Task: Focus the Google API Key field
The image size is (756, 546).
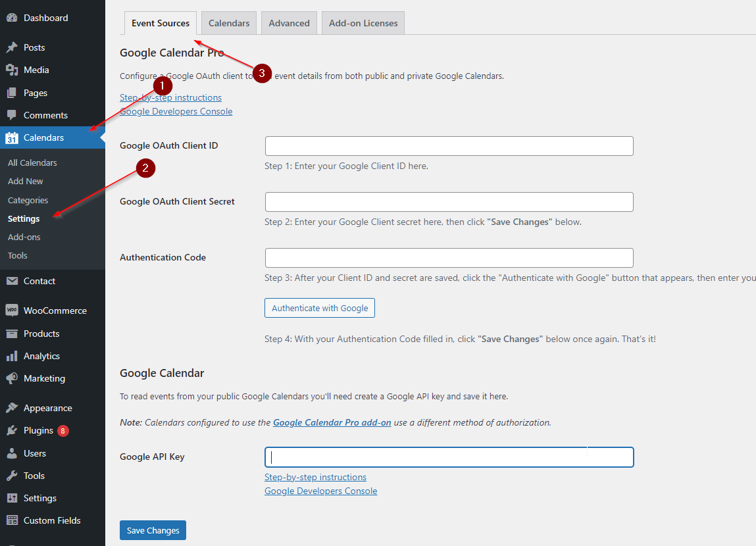Action: [x=449, y=457]
